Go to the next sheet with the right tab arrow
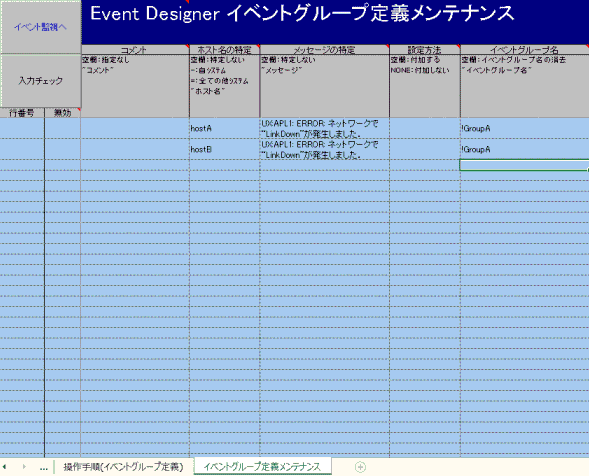This screenshot has width=589, height=476. [x=24, y=467]
